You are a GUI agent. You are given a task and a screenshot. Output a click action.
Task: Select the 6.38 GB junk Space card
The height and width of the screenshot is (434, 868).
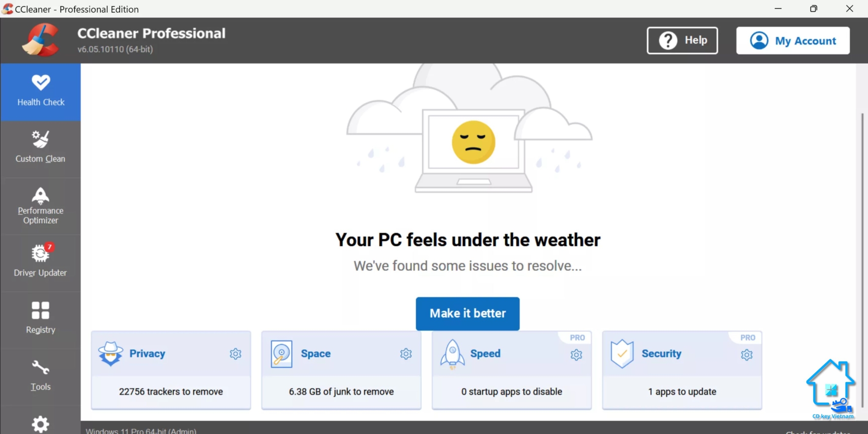pos(341,391)
